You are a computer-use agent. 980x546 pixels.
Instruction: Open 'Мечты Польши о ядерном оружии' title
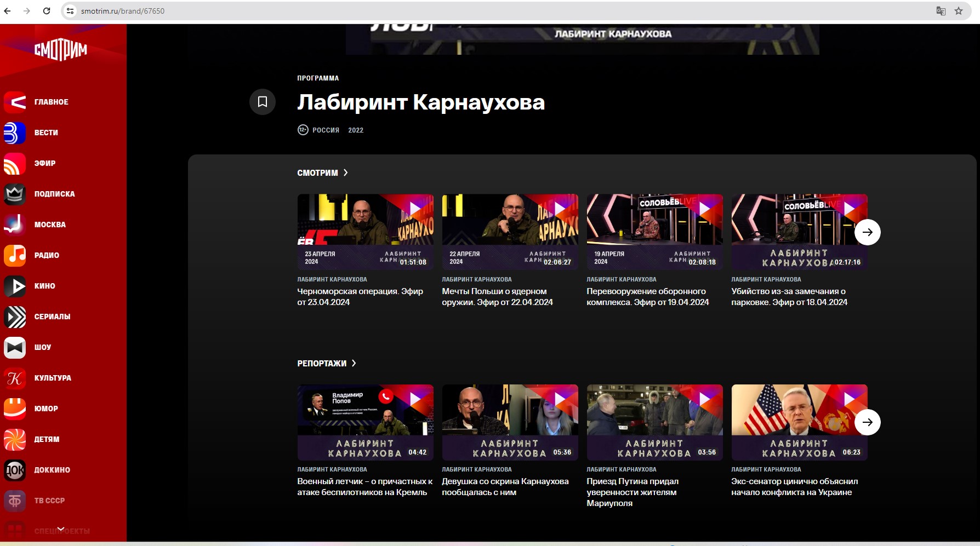click(x=498, y=297)
